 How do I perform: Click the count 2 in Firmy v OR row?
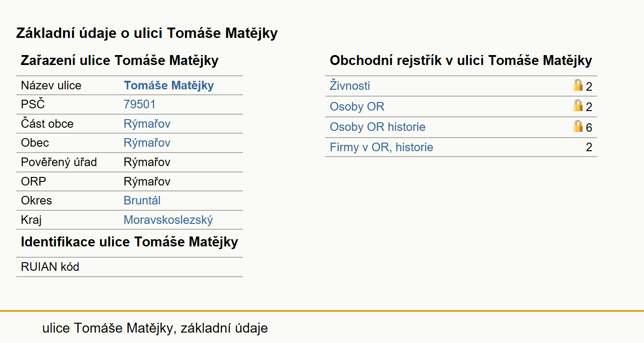[589, 147]
